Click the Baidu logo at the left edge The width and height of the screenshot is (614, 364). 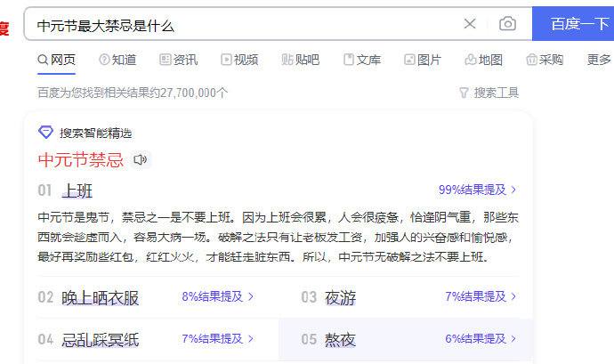pyautogui.click(x=4, y=29)
